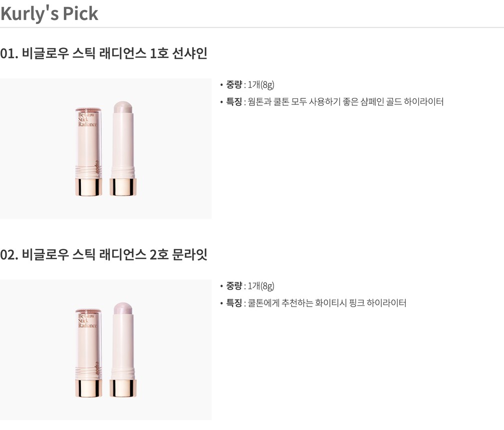
Task: Click the gold base of 선샤인 capped stick
Action: [x=89, y=186]
